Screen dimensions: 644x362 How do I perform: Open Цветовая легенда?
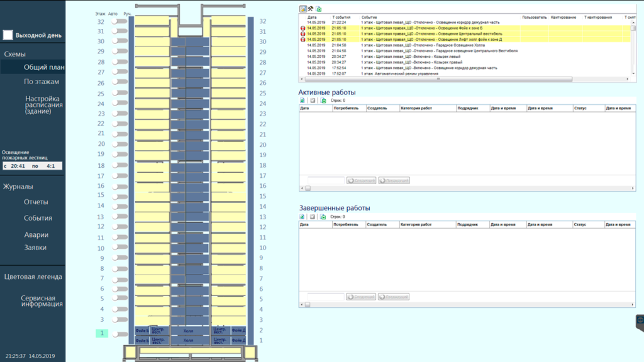pyautogui.click(x=33, y=277)
